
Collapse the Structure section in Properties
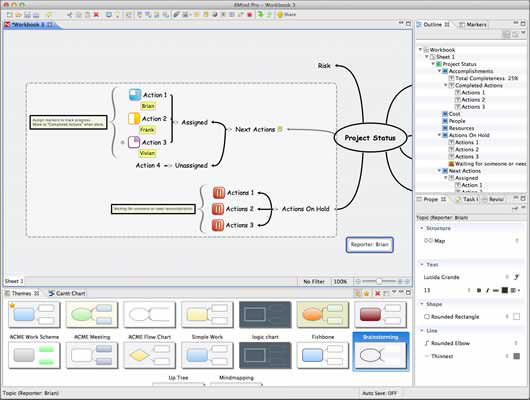pyautogui.click(x=422, y=228)
